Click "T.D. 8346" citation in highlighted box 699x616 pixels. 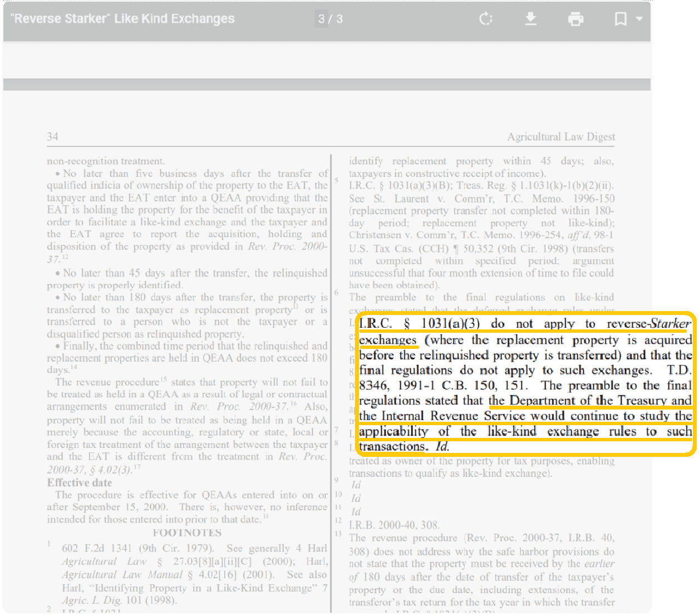678,371
